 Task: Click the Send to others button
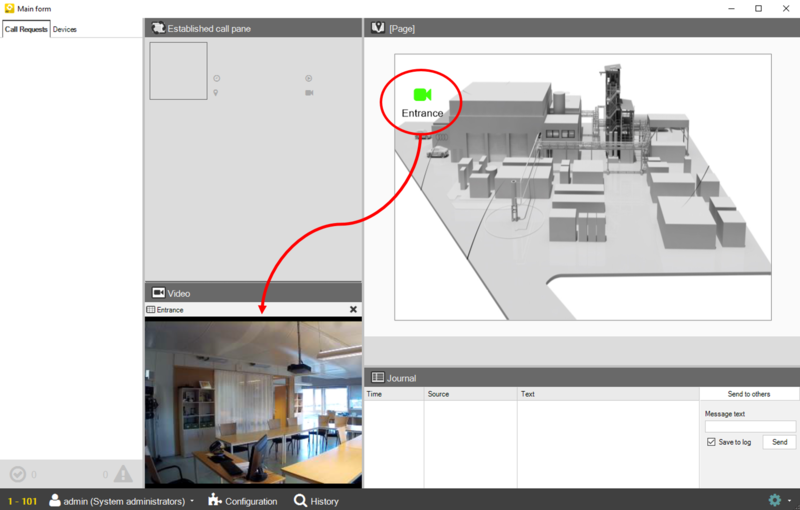748,394
